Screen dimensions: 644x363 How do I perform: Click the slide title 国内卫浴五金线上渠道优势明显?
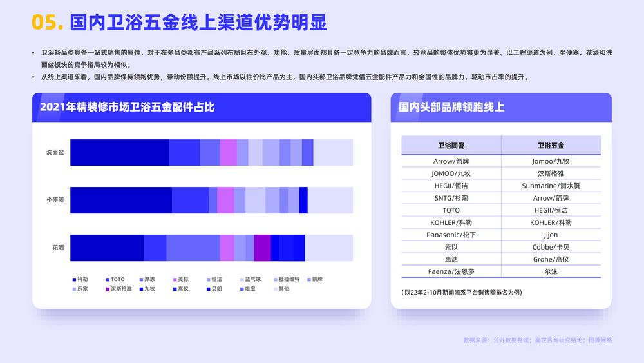pyautogui.click(x=198, y=22)
